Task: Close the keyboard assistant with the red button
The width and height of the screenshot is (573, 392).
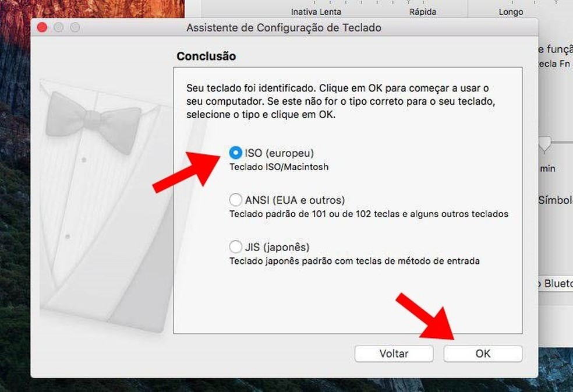Action: pyautogui.click(x=43, y=27)
